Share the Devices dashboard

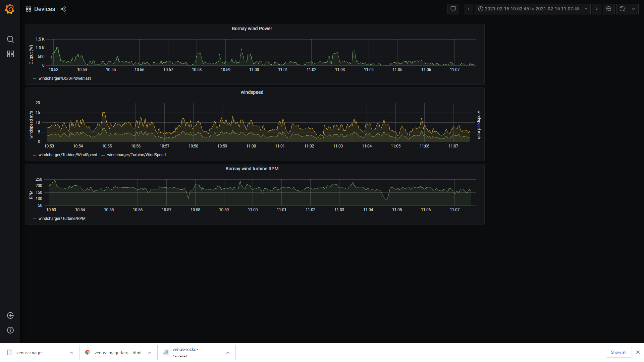[x=63, y=9]
